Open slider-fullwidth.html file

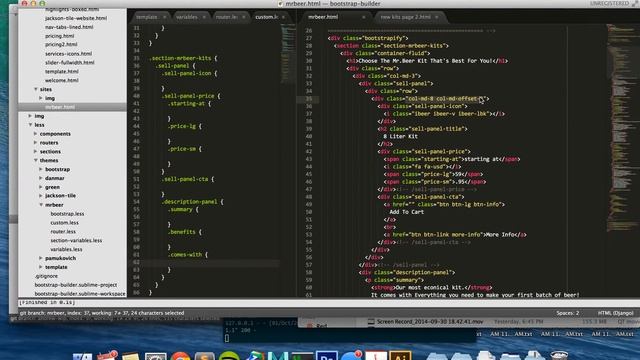70,62
